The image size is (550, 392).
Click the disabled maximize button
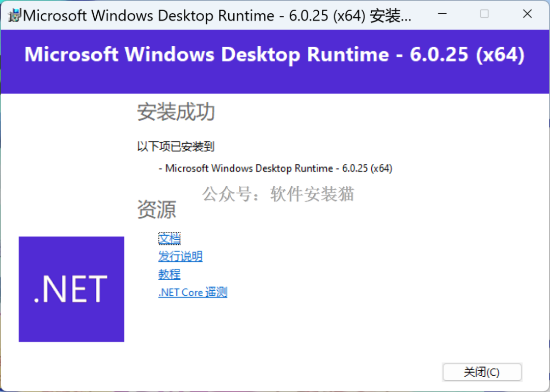click(484, 14)
